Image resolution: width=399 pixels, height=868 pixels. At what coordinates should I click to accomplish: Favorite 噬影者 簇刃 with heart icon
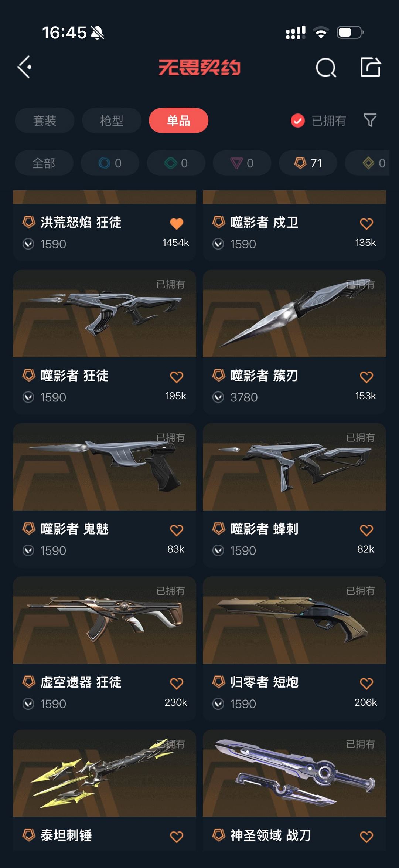(x=366, y=377)
